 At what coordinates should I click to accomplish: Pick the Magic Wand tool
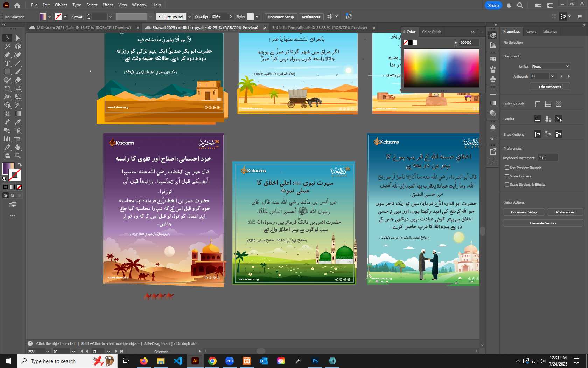click(7, 46)
